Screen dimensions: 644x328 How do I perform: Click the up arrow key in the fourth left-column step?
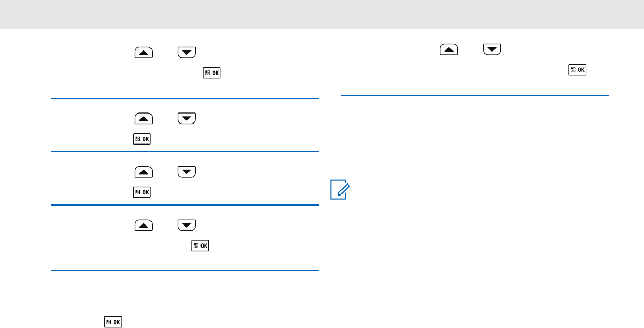point(144,225)
